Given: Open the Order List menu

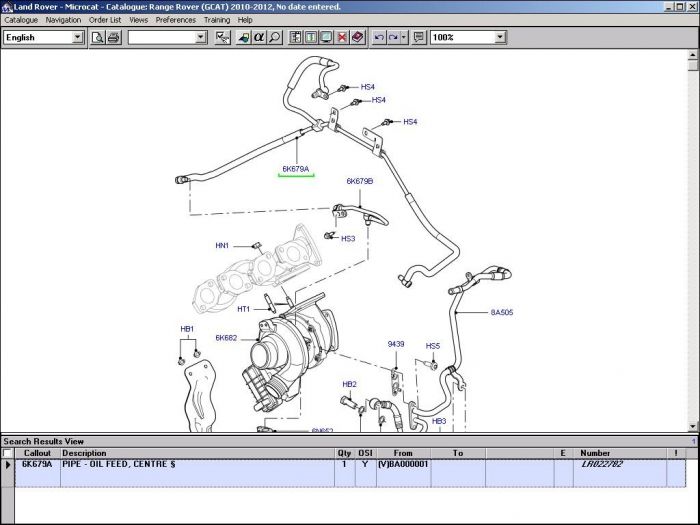Looking at the screenshot, I should 105,20.
